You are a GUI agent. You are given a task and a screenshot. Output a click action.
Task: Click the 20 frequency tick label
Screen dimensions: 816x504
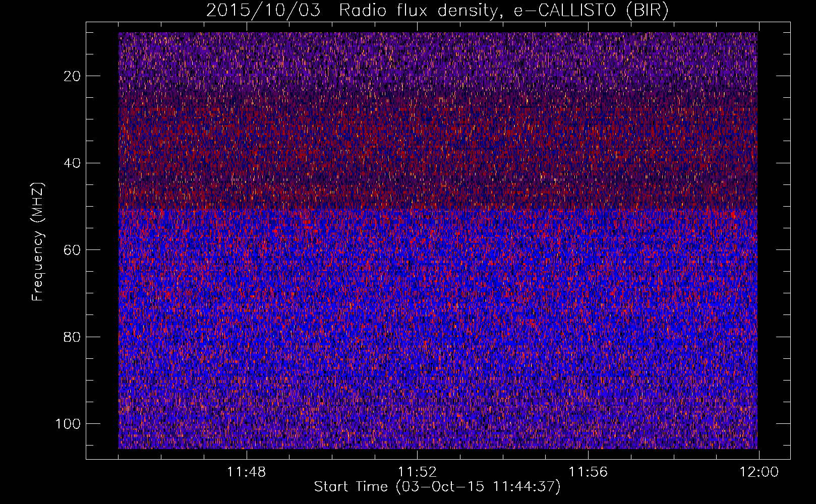coord(73,76)
